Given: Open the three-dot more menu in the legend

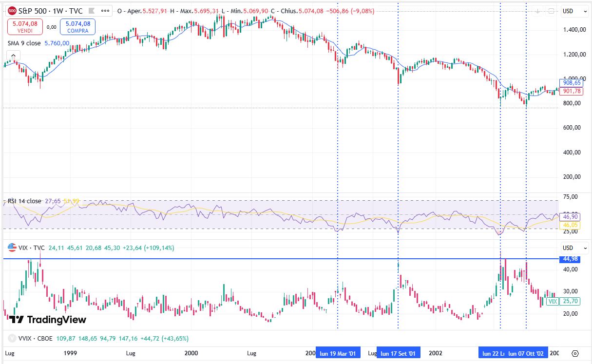Looking at the screenshot, I should pos(105,10).
